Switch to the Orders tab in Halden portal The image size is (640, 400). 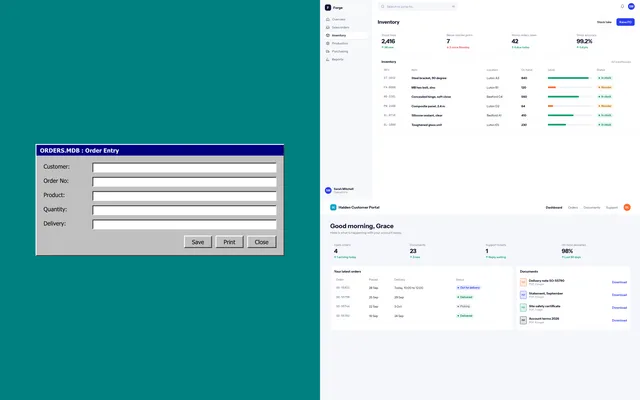coord(573,207)
